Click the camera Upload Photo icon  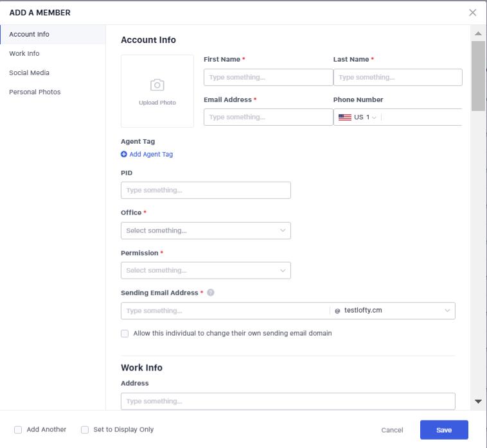[157, 85]
